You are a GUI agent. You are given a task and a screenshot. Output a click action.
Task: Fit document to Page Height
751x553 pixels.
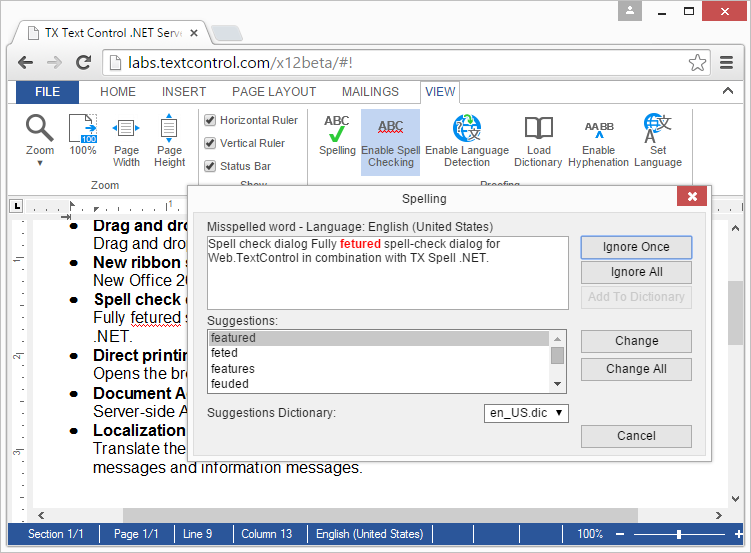169,141
